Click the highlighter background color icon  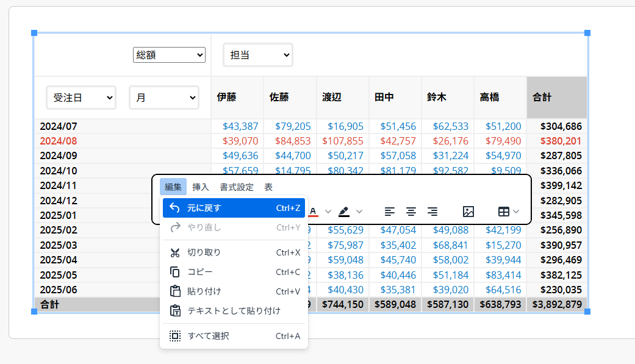coord(344,212)
